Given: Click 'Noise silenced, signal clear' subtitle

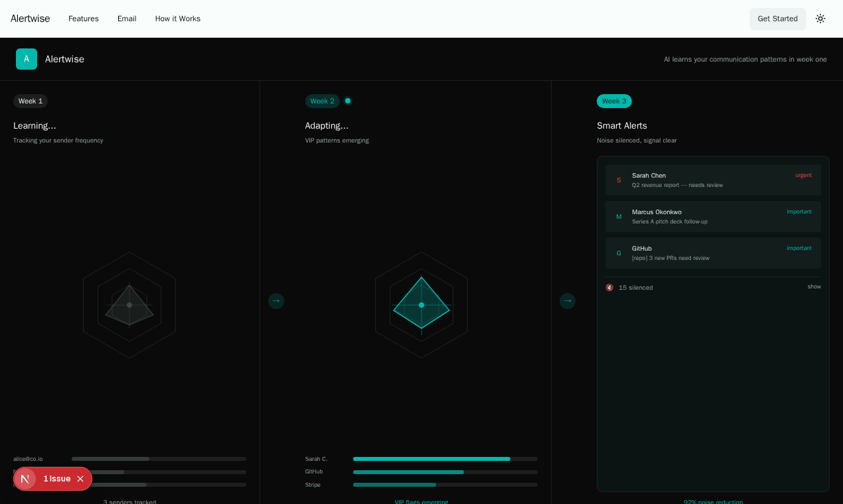Looking at the screenshot, I should point(637,141).
